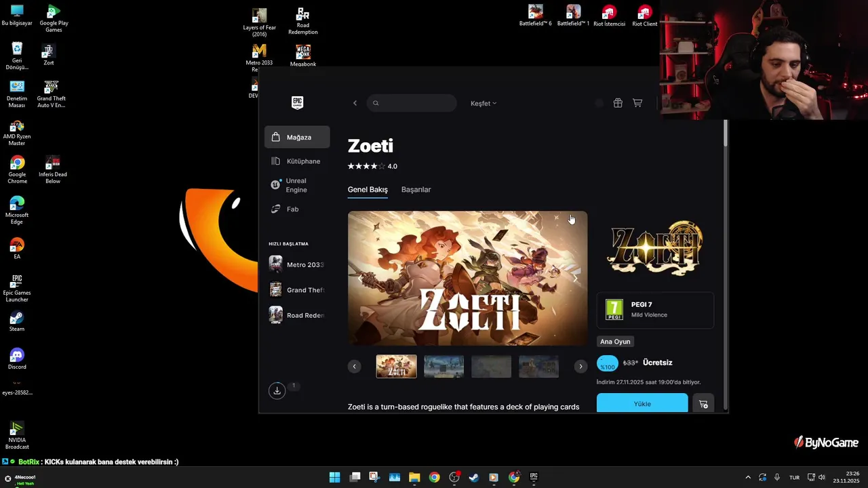
Task: Show hidden tray icons chevron
Action: (748, 477)
